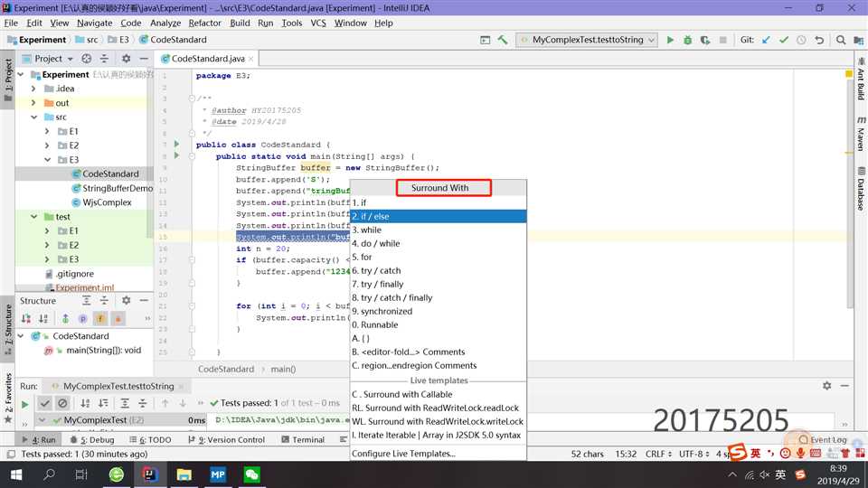Toggle show inherited icon in Structure

(65, 319)
